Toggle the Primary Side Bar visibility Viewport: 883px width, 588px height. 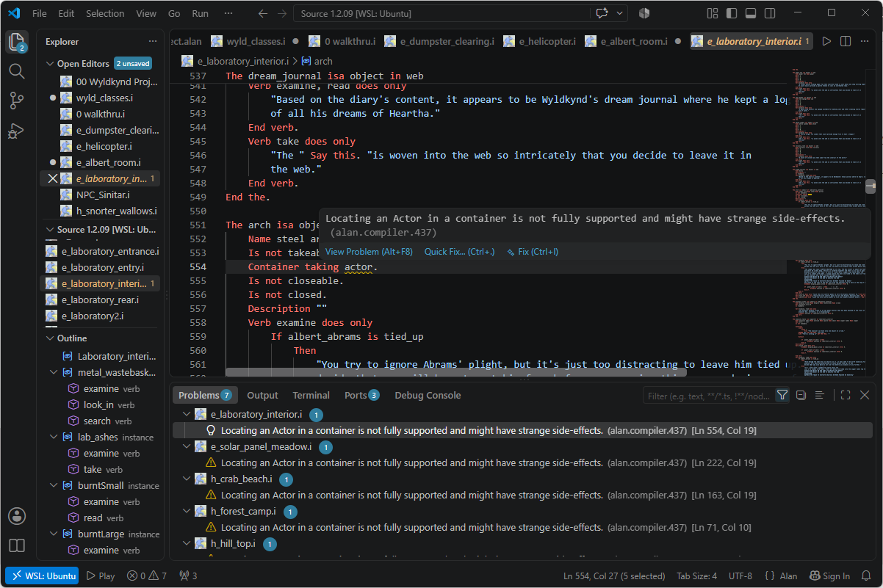(x=732, y=13)
